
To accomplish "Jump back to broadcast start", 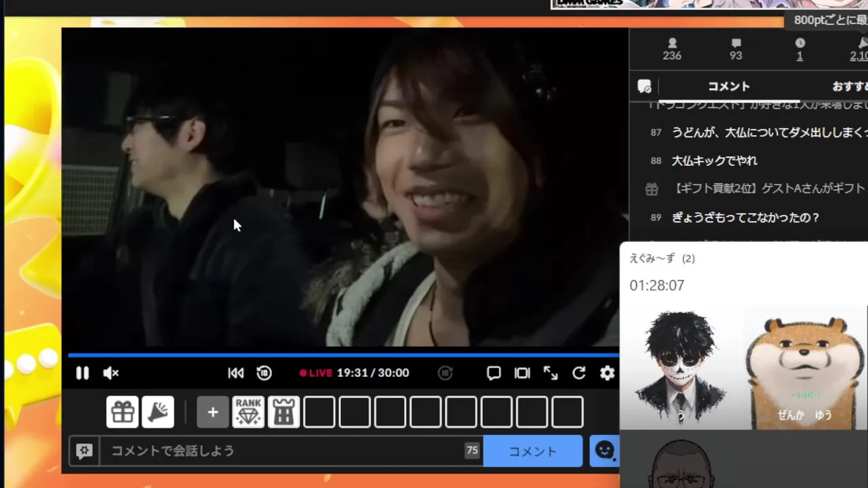I will tap(235, 373).
